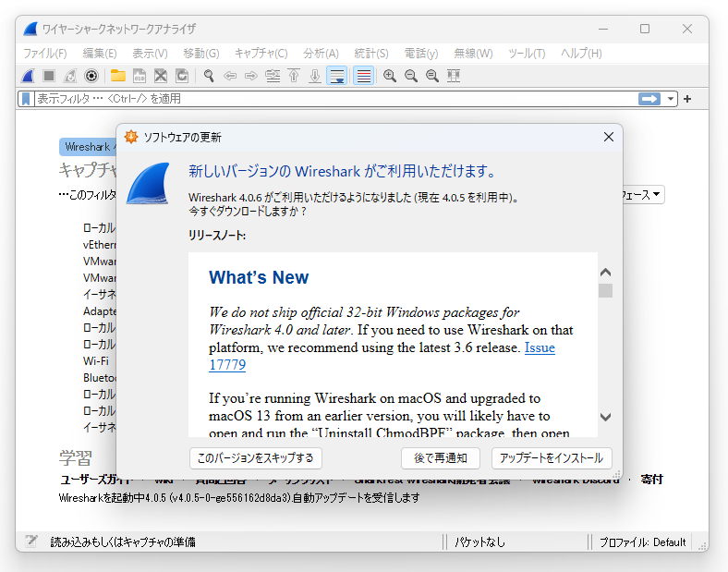
Task: Expand the display filter history dropdown
Action: coord(671,99)
